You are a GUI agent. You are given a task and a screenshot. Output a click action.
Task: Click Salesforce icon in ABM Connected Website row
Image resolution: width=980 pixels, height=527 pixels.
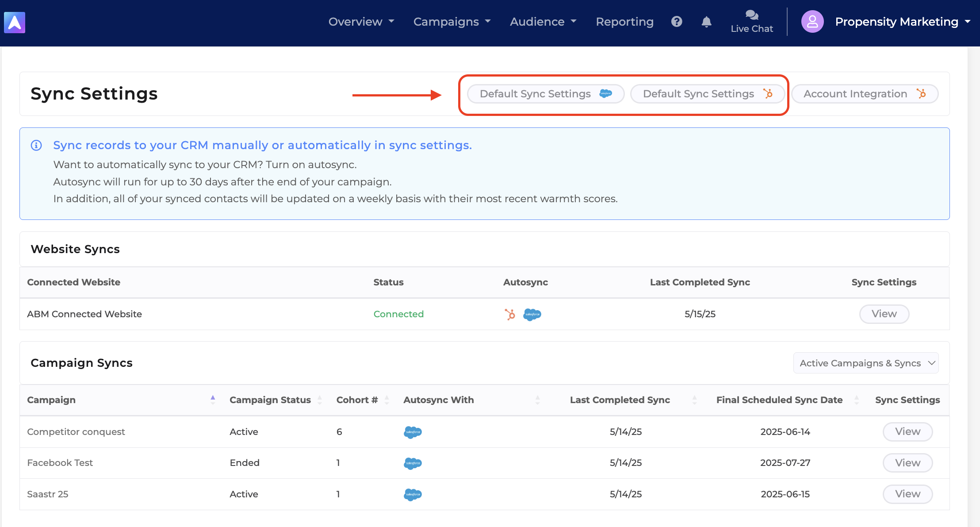(532, 314)
